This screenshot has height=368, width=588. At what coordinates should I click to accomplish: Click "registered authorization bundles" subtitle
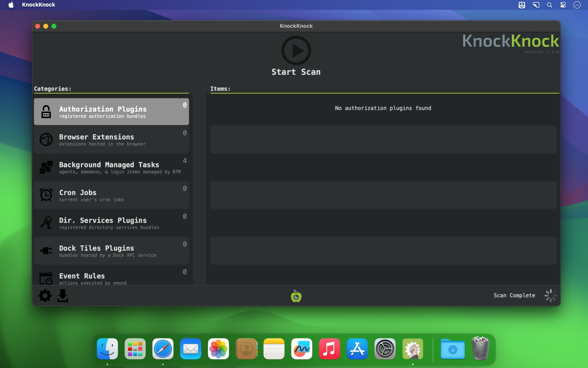[102, 116]
